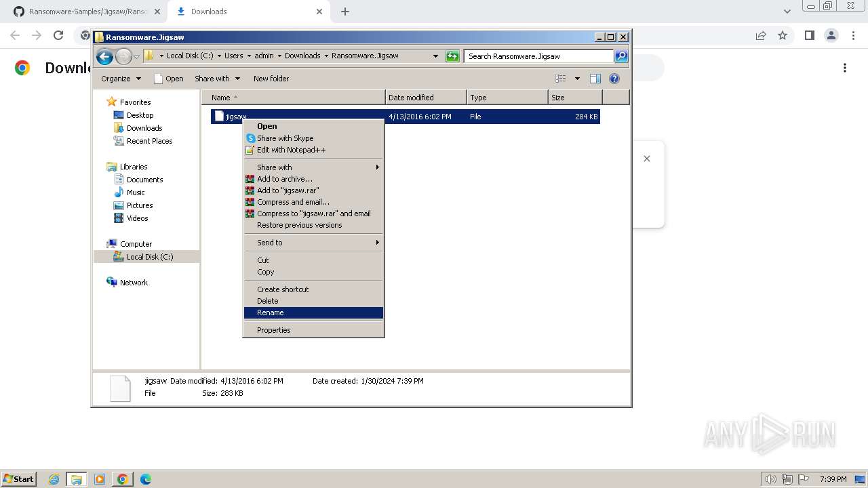Refresh the Ransomware.Jigsaw folder view
Viewport: 868px width, 488px height.
452,56
